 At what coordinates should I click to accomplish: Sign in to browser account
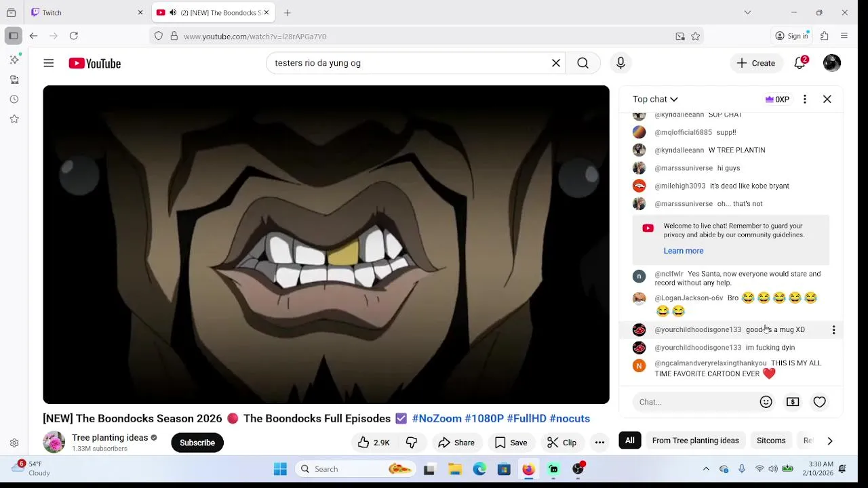point(792,36)
